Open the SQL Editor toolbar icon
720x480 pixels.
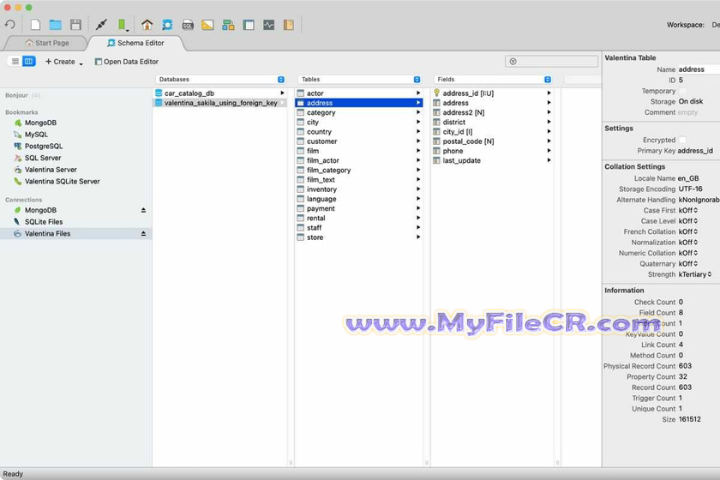tap(188, 25)
